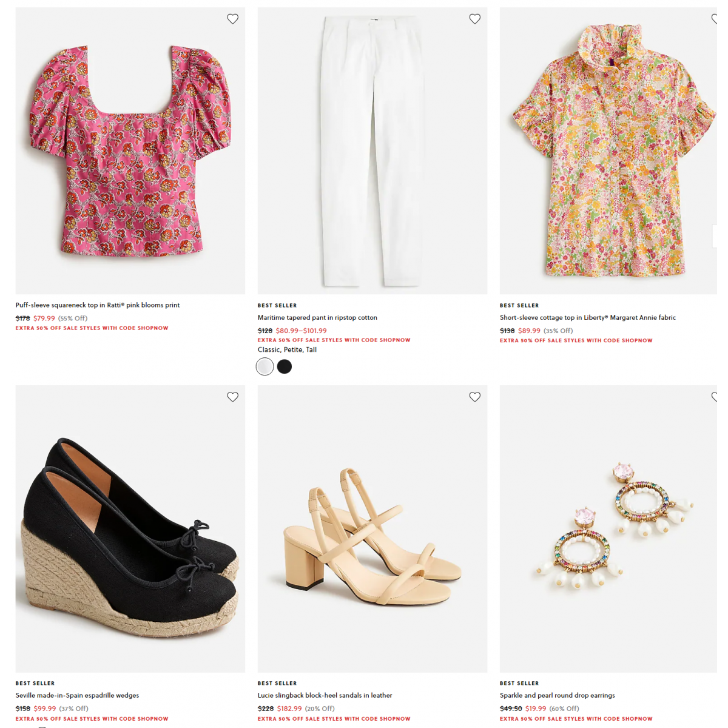Open Seville made-in-Spain espadrille wedges link

click(77, 695)
